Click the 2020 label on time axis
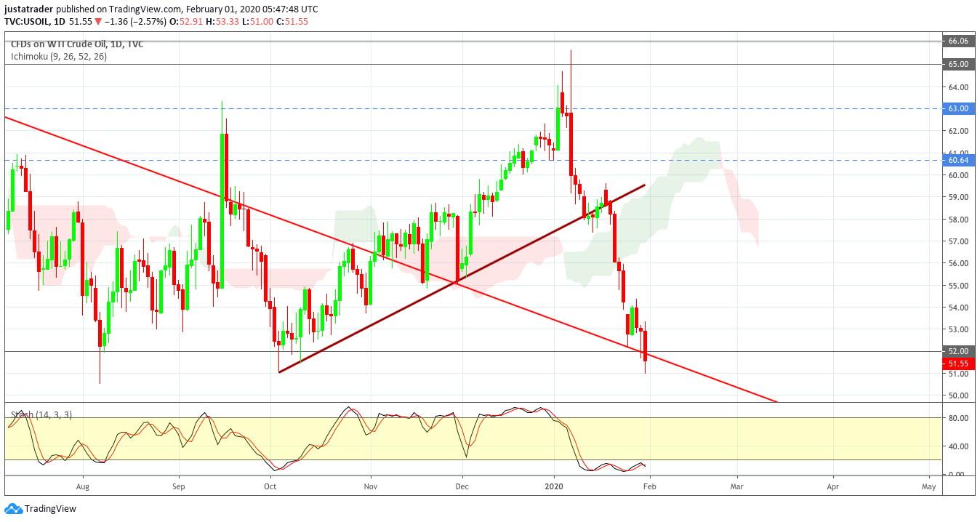Viewport: 980px width, 522px height. coord(555,486)
